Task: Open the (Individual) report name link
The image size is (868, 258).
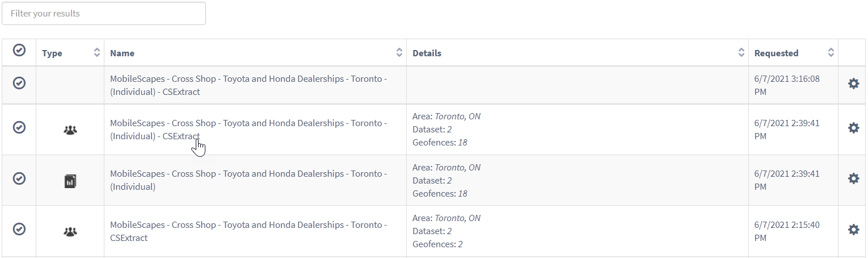Action: click(x=248, y=180)
